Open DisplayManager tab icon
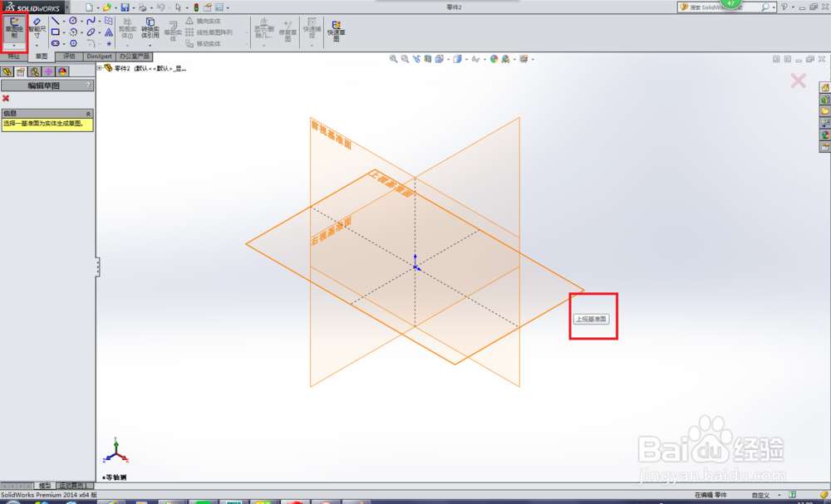The width and height of the screenshot is (831, 504). click(62, 71)
